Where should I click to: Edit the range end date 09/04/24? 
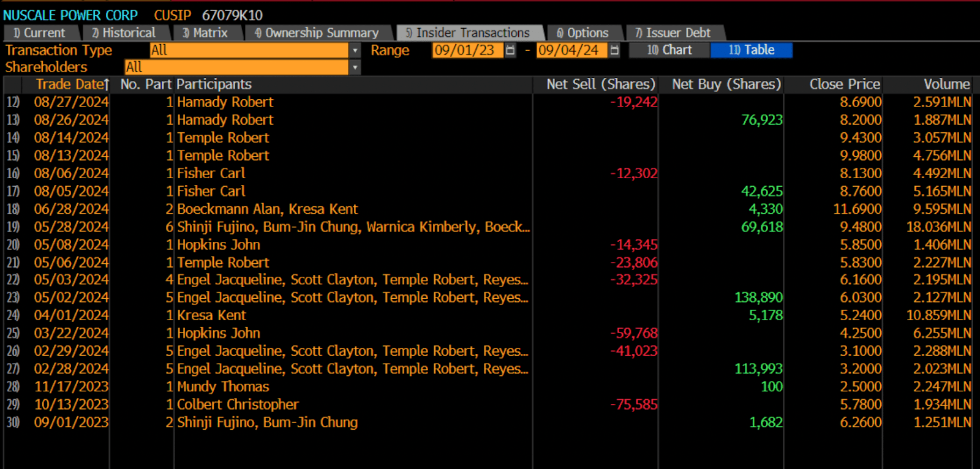(x=572, y=50)
